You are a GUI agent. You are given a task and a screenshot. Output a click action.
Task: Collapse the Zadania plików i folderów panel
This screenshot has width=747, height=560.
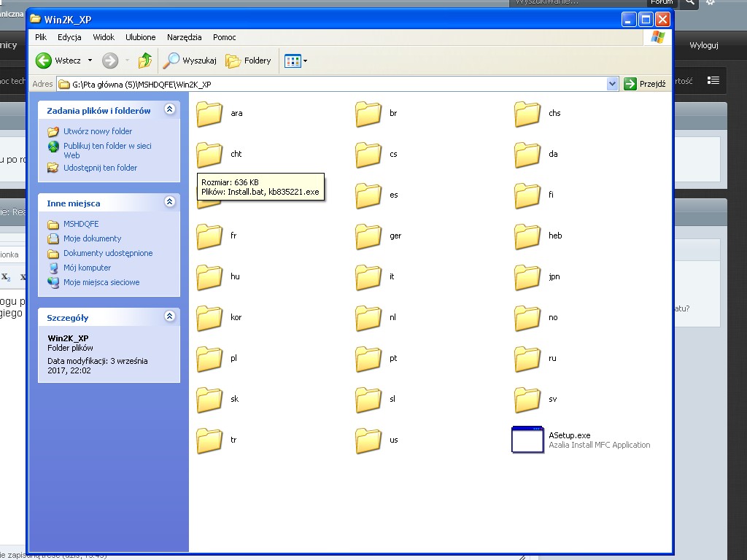pos(169,109)
